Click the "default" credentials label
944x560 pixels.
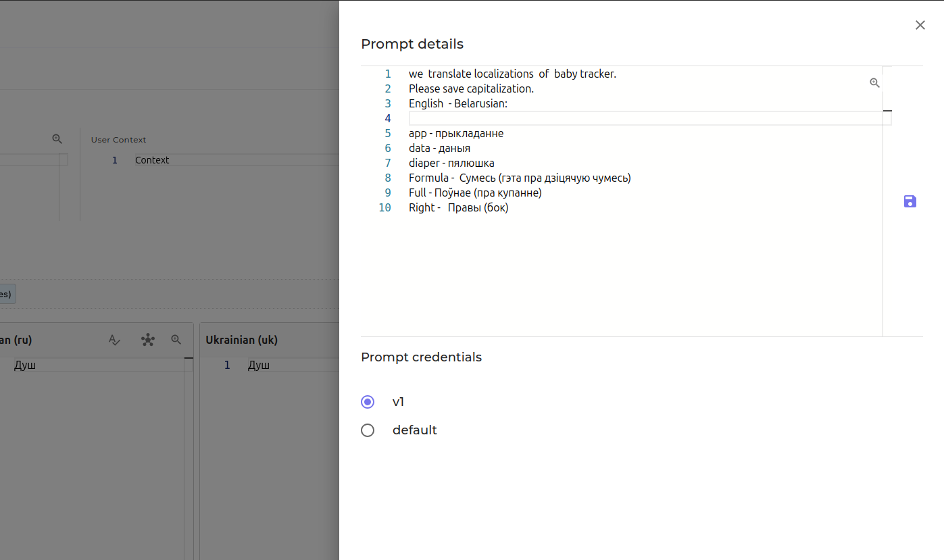[414, 430]
